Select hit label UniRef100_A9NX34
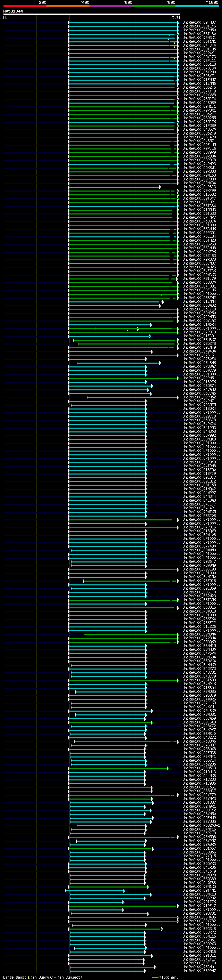Screen dimensions: 222x980 point(199,183)
